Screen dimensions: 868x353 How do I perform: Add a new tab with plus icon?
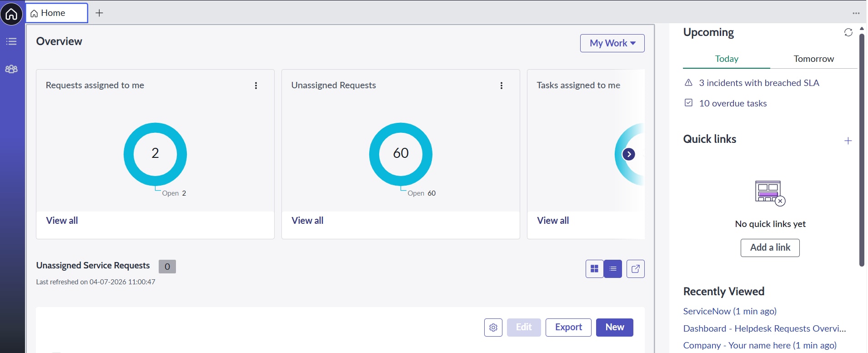pos(99,13)
